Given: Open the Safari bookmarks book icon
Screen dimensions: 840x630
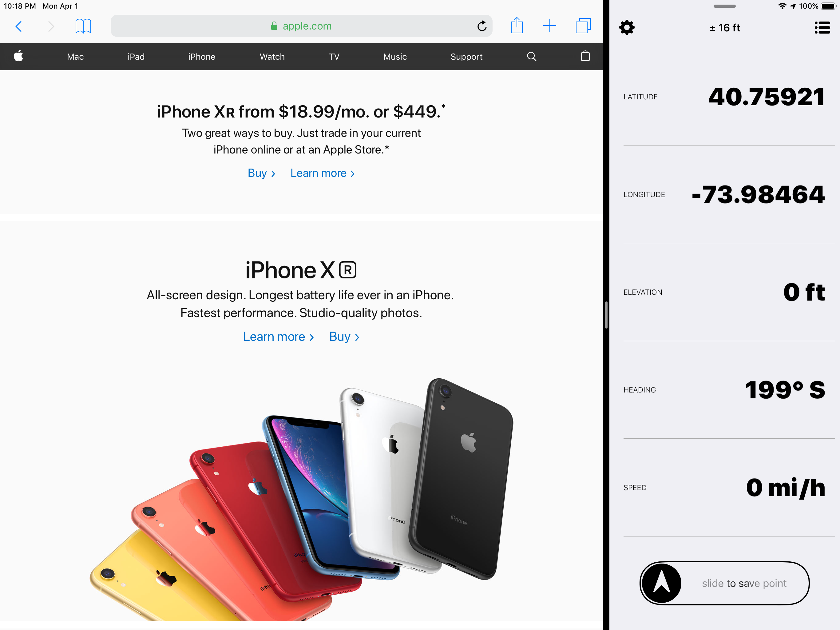Looking at the screenshot, I should tap(83, 26).
